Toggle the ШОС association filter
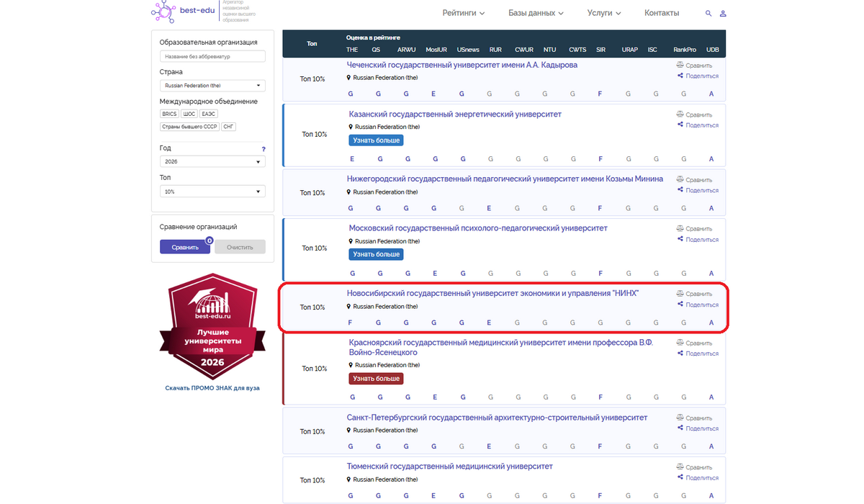This screenshot has width=864, height=504. (189, 114)
